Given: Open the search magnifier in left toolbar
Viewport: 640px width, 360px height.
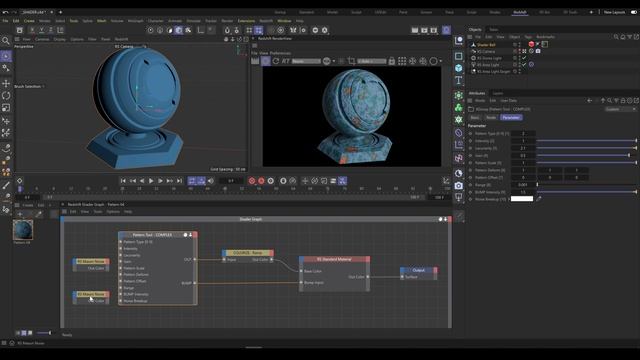Looking at the screenshot, I should point(6,41).
